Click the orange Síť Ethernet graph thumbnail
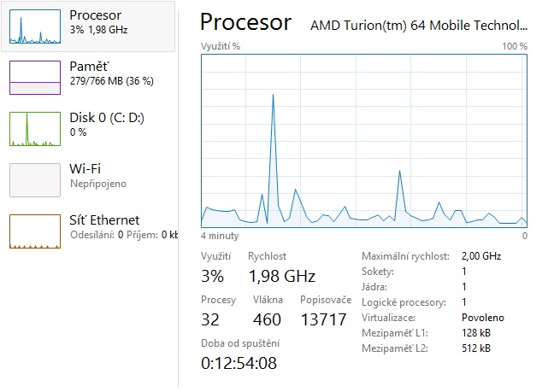Screen dimensions: 548x392 (35, 231)
